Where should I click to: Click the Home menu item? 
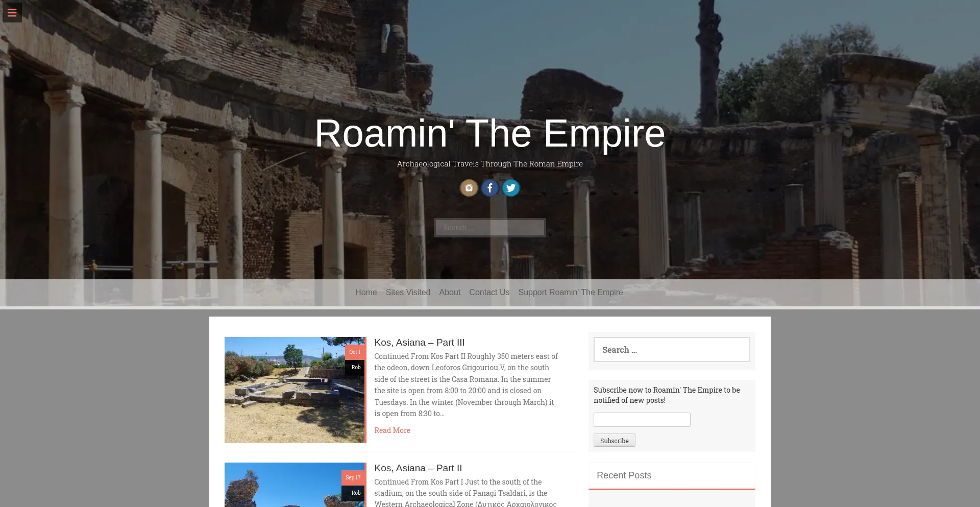[x=365, y=293]
